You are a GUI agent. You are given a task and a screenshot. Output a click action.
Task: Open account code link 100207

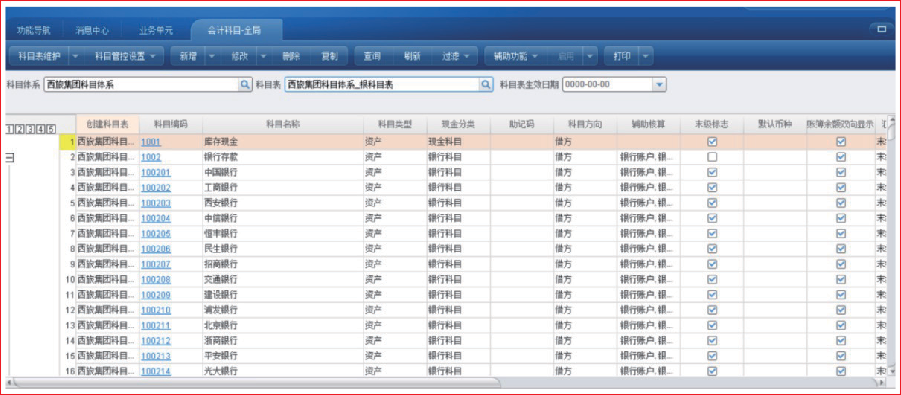156,264
